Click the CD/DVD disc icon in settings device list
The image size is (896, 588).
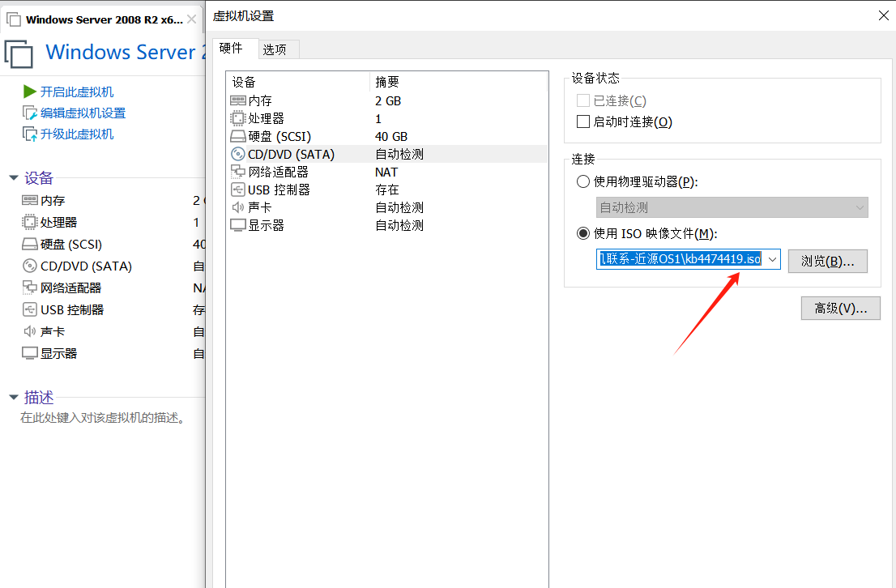(237, 154)
